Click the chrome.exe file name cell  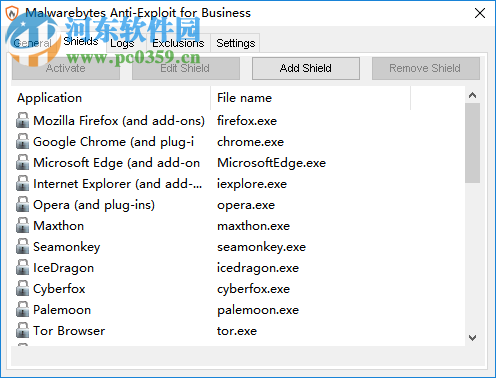pos(251,142)
